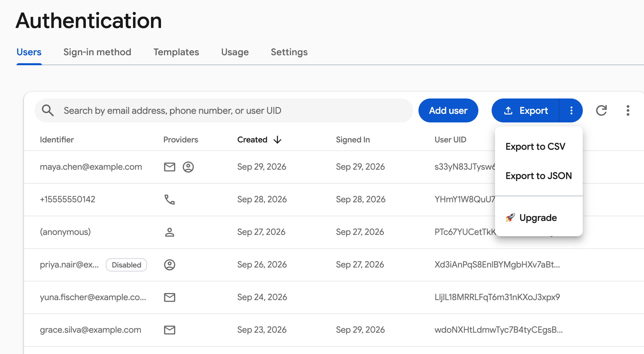Switch to the Settings tab
The height and width of the screenshot is (354, 644).
pyautogui.click(x=289, y=52)
